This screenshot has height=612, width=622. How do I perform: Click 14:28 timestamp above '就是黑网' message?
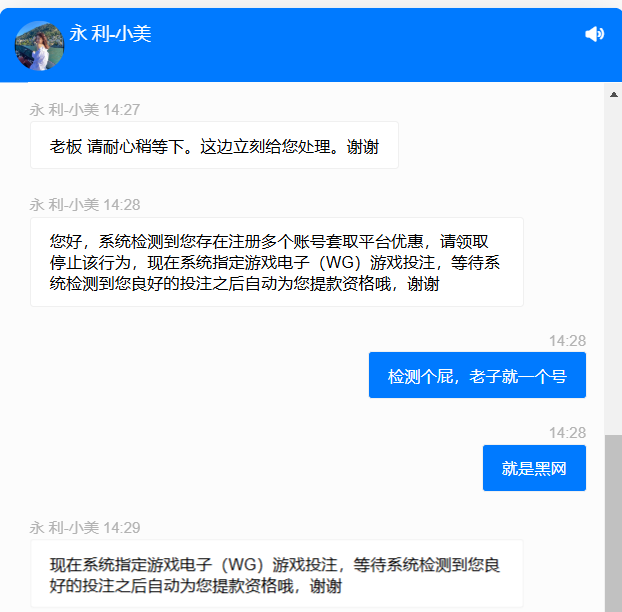click(567, 433)
